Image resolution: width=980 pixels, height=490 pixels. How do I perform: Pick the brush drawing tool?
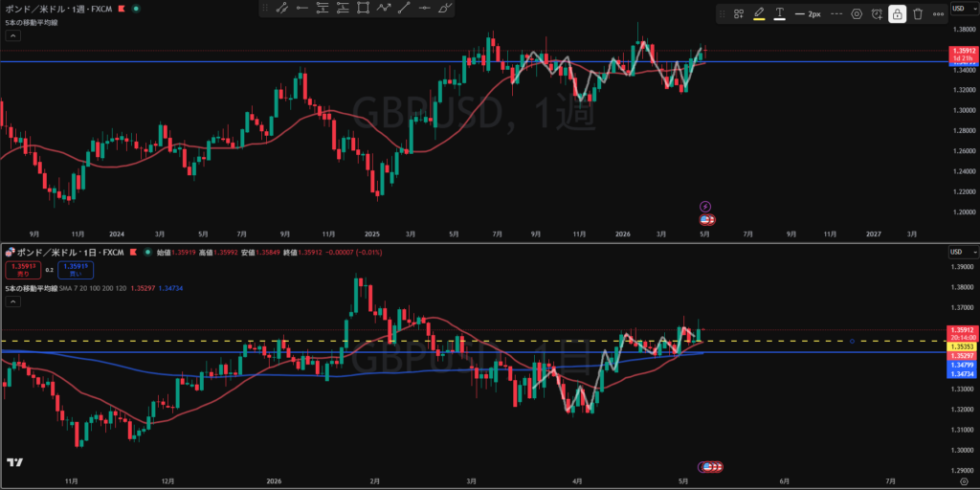(444, 8)
